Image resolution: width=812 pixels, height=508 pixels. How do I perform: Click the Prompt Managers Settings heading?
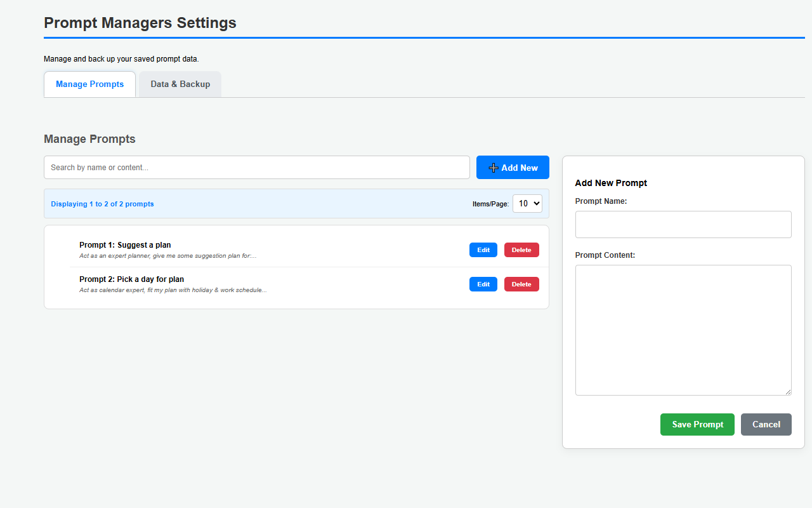point(140,23)
